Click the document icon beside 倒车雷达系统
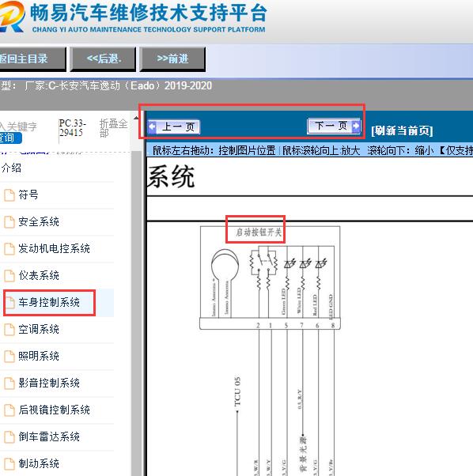This screenshot has width=473, height=476. click(x=9, y=437)
